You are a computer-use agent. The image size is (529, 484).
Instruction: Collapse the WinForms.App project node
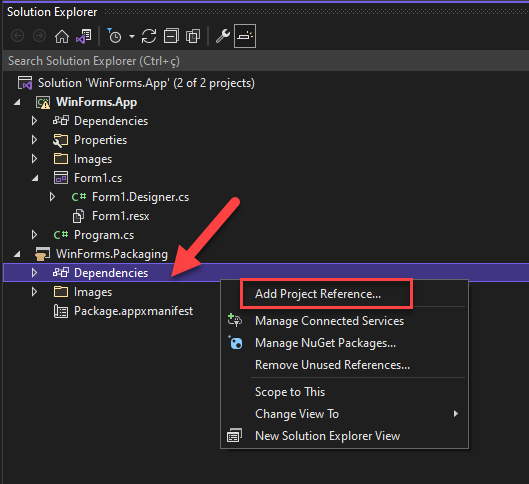point(17,102)
